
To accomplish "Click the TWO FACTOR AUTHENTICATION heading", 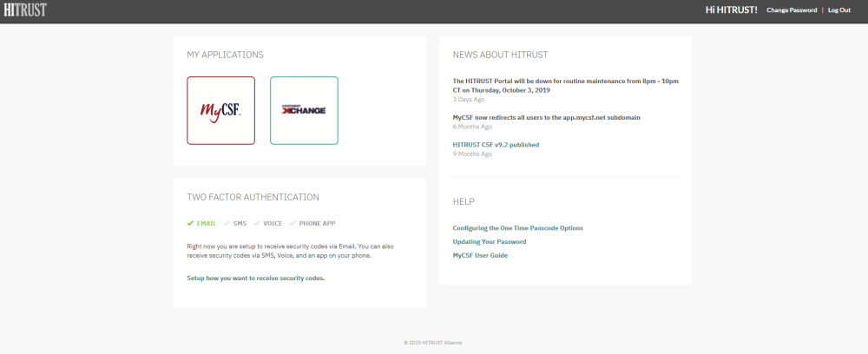I will pos(253,197).
